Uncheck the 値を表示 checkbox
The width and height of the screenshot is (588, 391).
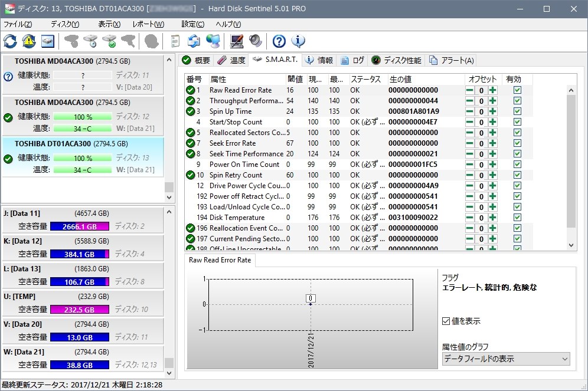click(x=446, y=321)
